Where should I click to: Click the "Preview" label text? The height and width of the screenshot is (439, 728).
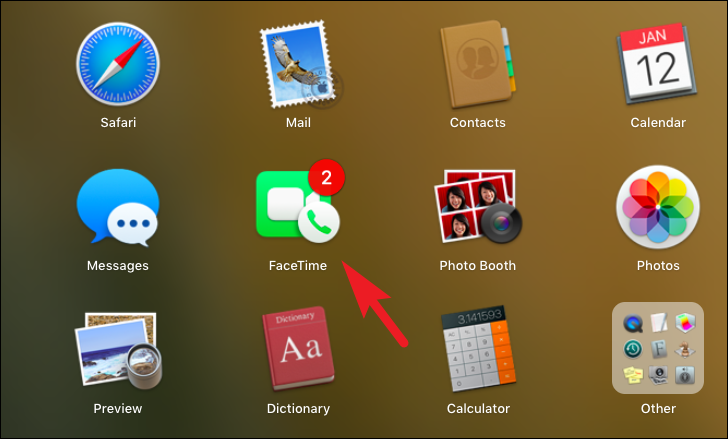(x=118, y=408)
